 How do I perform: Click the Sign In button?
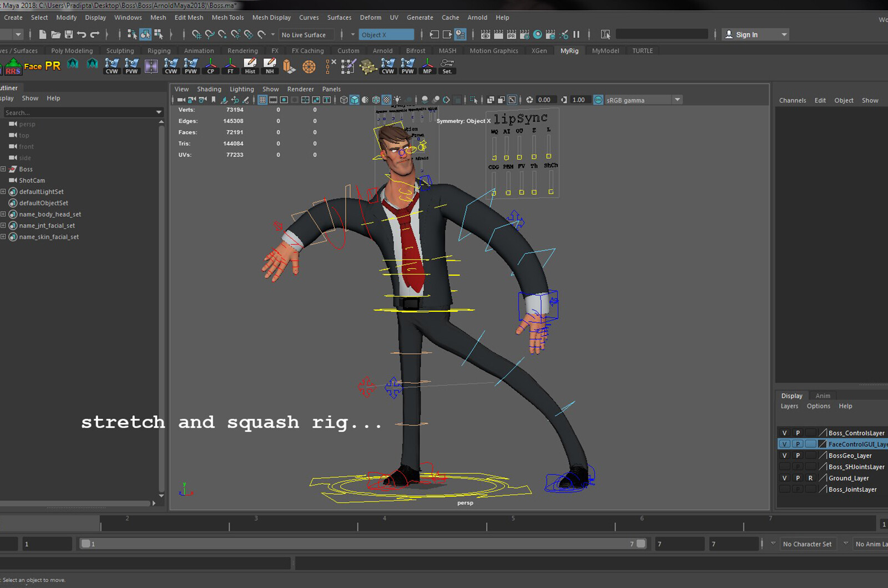(x=746, y=34)
